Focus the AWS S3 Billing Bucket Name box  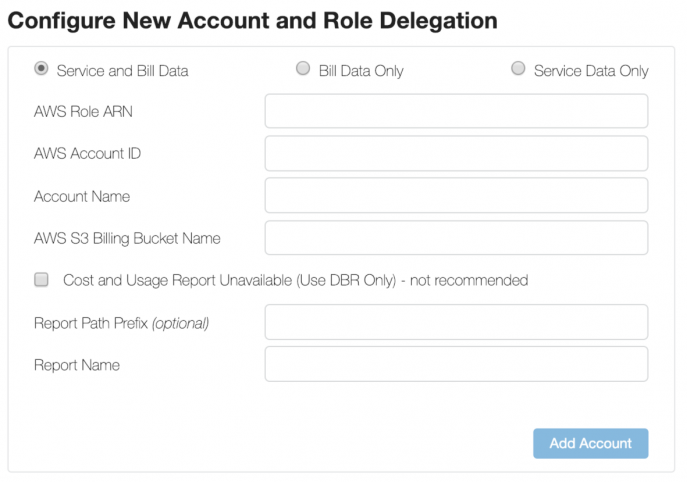pyautogui.click(x=456, y=238)
